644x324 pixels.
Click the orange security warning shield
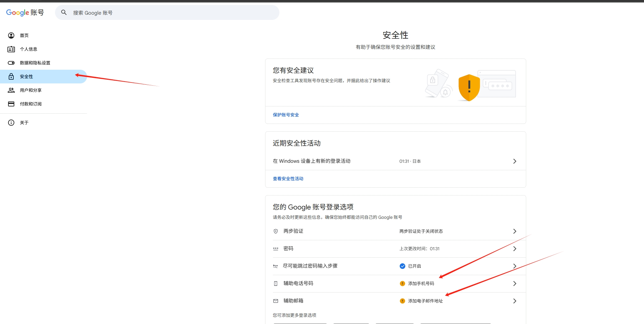(x=469, y=88)
